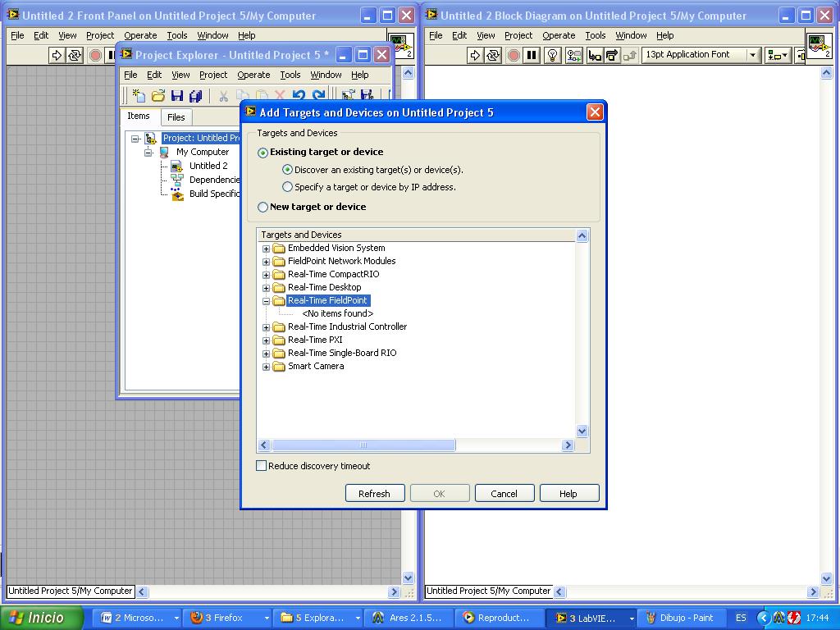The width and height of the screenshot is (840, 630).
Task: Click the My Computer icon in project tree
Action: click(164, 152)
